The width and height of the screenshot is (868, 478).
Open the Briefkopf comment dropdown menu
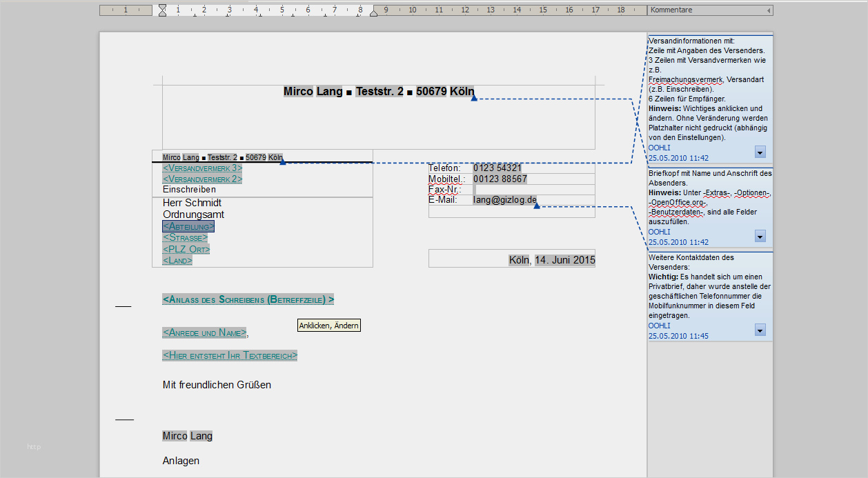coord(760,237)
